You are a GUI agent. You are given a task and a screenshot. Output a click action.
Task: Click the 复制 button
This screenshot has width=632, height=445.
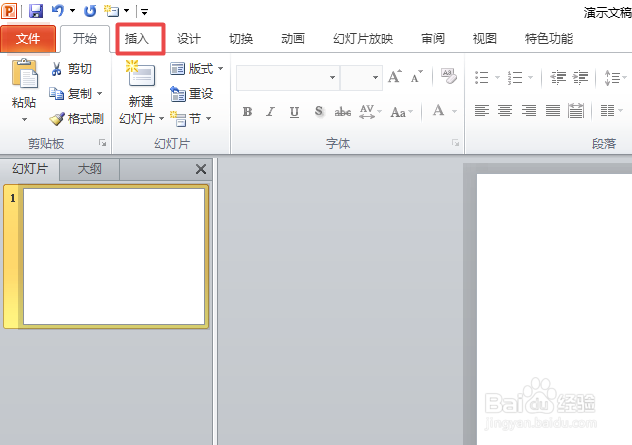[x=71, y=94]
